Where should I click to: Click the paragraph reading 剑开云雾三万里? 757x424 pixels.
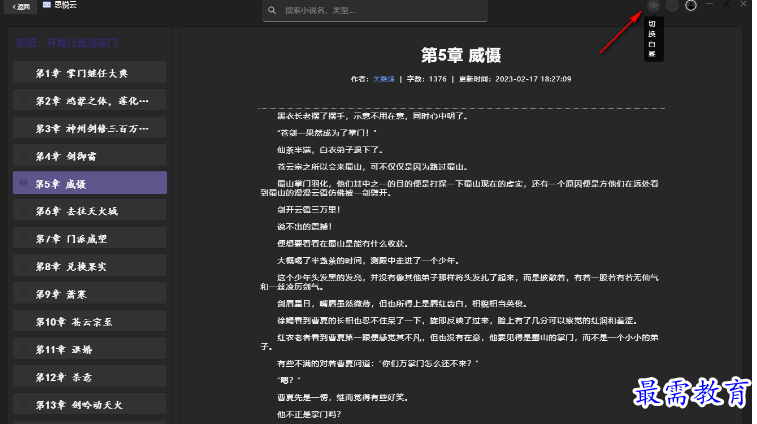[x=309, y=210]
